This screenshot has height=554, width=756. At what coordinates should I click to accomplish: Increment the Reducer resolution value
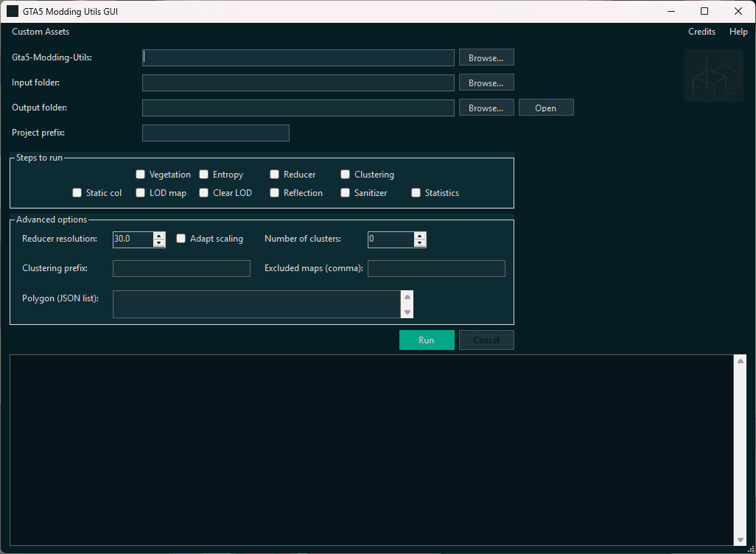pyautogui.click(x=159, y=235)
